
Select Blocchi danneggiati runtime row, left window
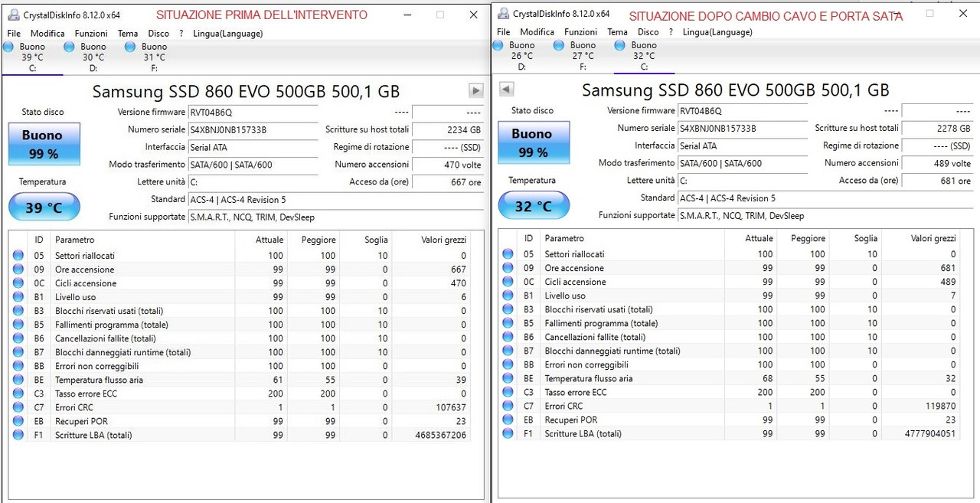tap(240, 352)
